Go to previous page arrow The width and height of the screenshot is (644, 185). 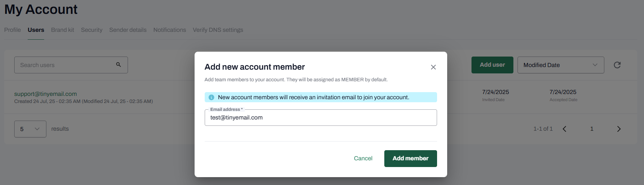[x=564, y=129]
